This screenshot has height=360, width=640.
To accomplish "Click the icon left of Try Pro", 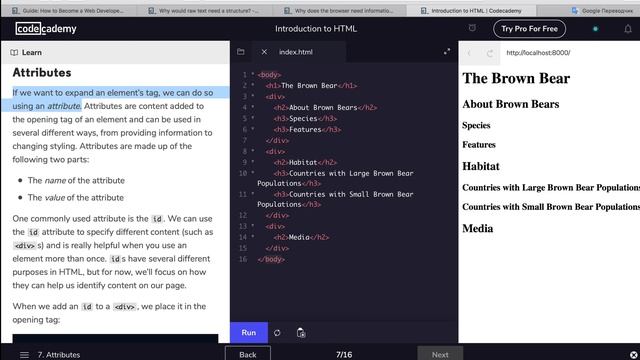I will tap(472, 28).
